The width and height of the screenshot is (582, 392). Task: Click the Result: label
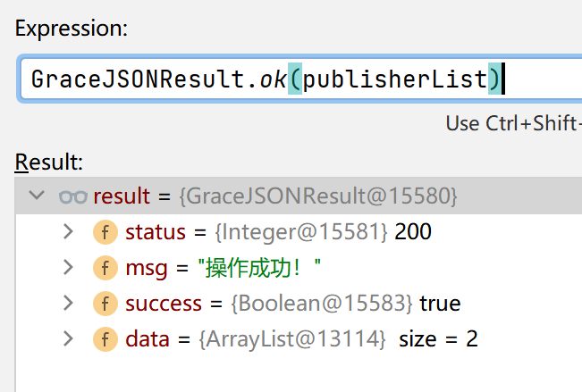pos(49,162)
